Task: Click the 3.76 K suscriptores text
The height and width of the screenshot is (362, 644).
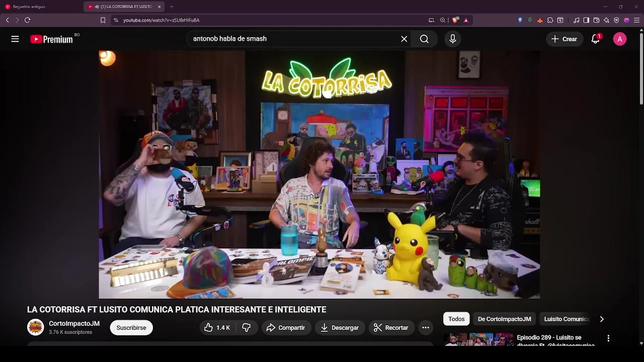Action: (70, 332)
